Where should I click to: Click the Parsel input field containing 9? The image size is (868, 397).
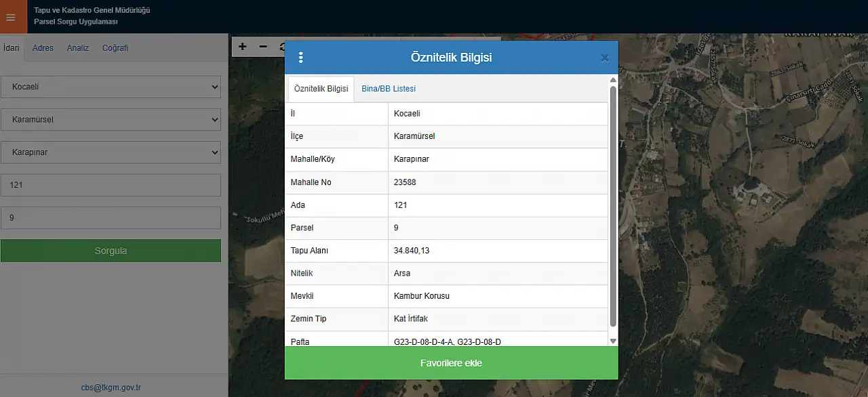coord(111,217)
